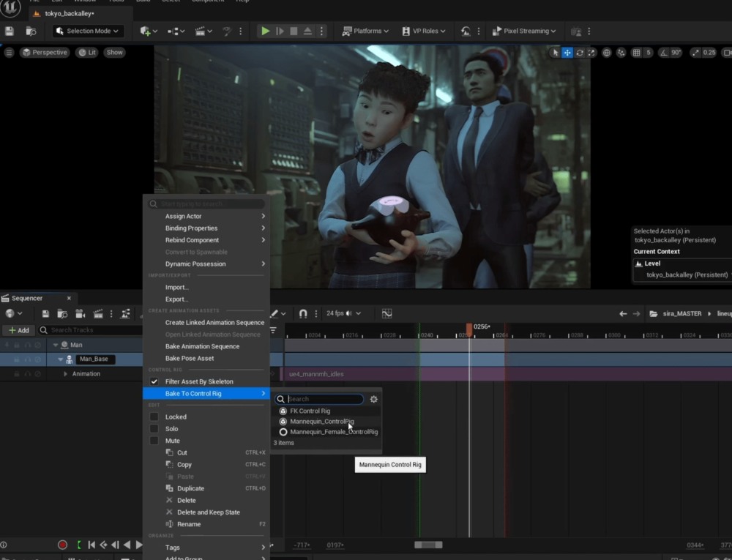Screen dimensions: 732x560
Task: Activate the Scale gizmo tool
Action: 591,53
